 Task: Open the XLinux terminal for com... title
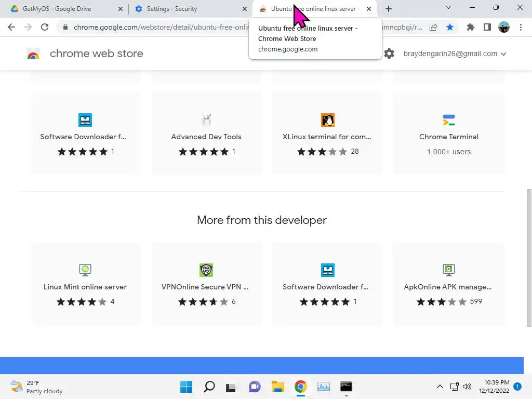[x=327, y=137]
